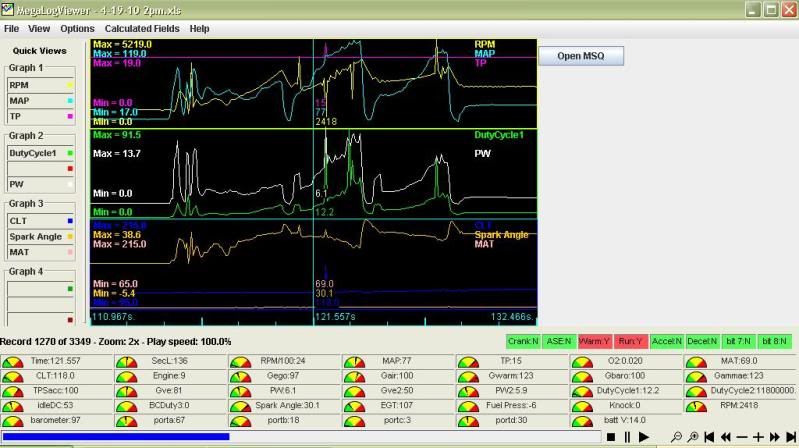Open the first empty selector in Graph 4
799x448 pixels.
click(x=41, y=289)
